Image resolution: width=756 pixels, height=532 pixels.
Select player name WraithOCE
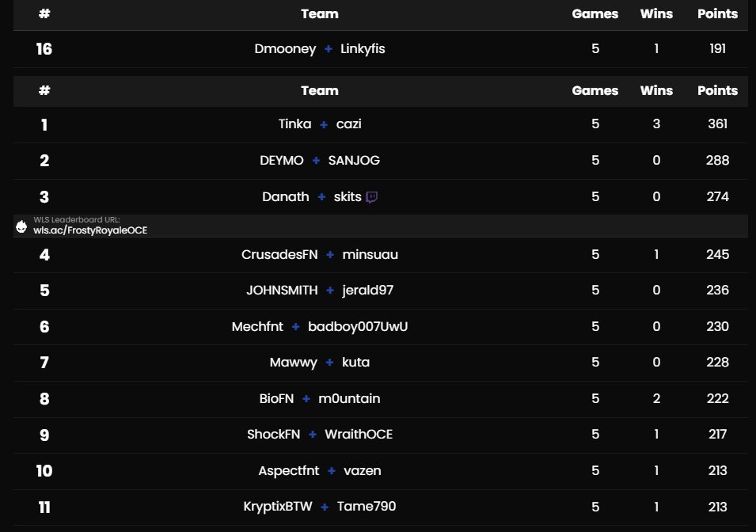(x=359, y=434)
